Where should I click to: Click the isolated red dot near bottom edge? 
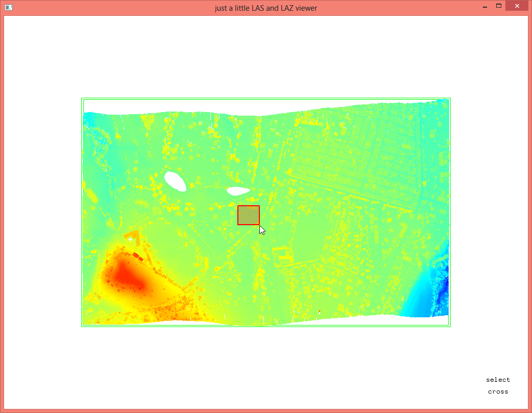click(x=320, y=311)
